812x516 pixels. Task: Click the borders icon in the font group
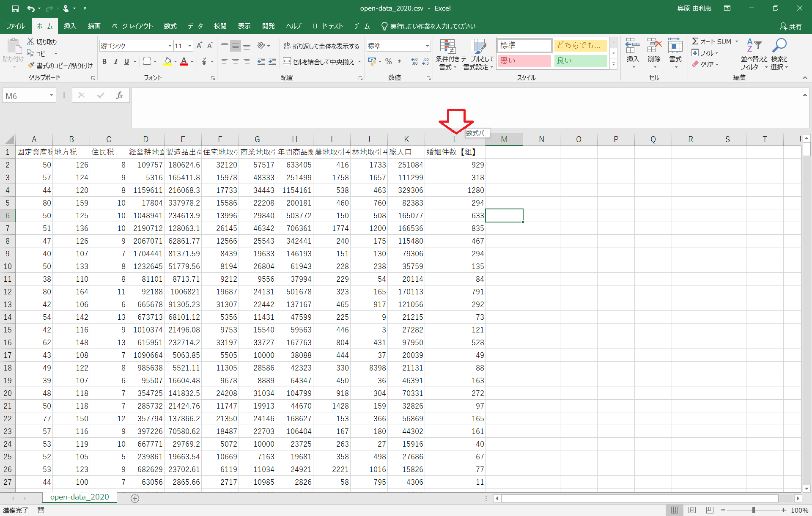point(147,62)
